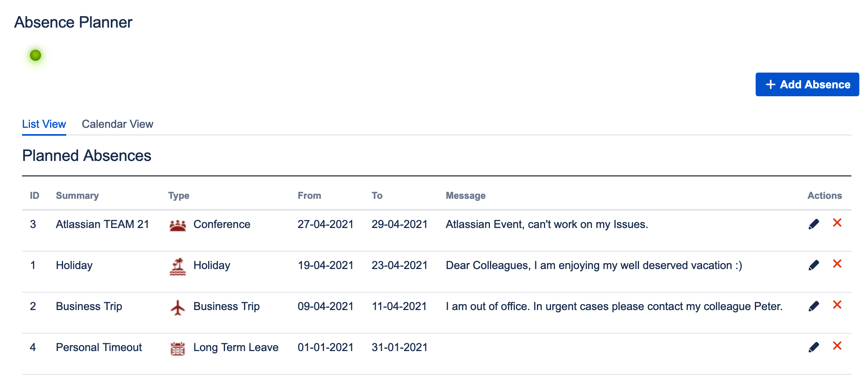
Task: Select the List View tab
Action: (44, 124)
